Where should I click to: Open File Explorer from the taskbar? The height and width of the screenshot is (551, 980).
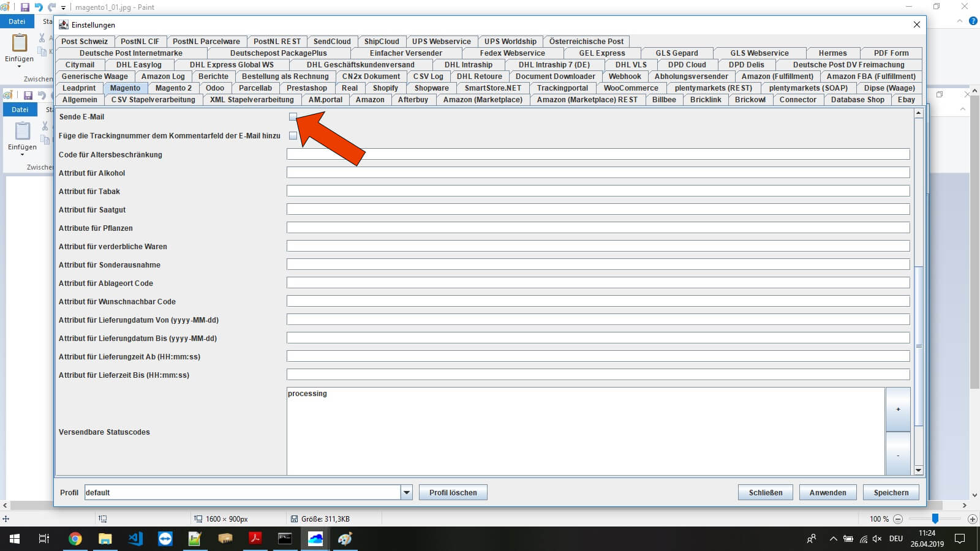point(105,539)
